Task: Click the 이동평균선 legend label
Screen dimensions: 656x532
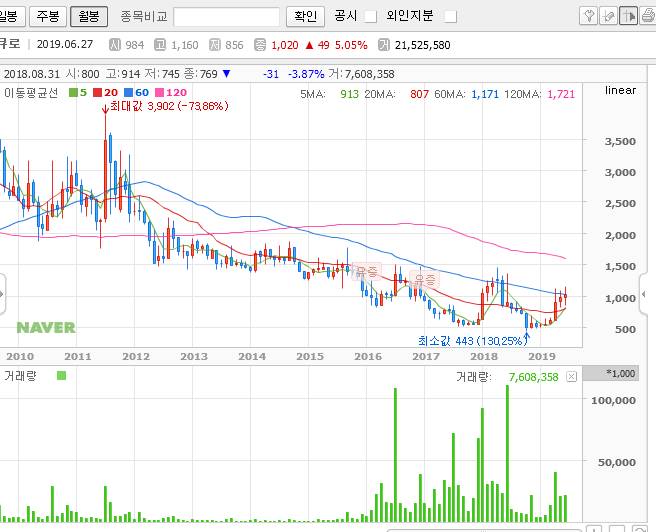Action: point(31,92)
